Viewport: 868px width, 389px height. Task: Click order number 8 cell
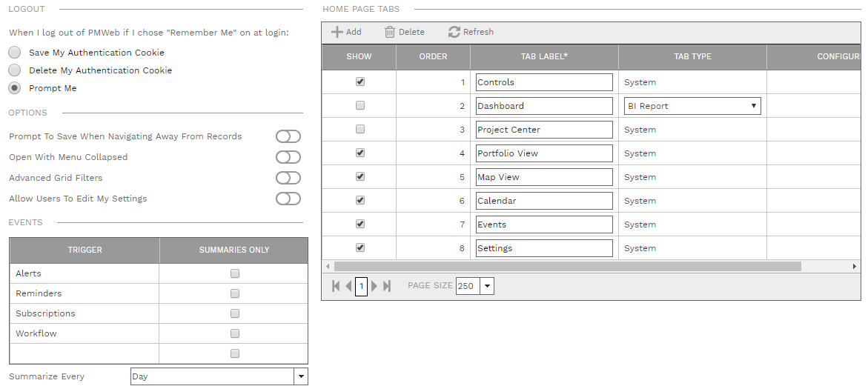click(x=434, y=248)
